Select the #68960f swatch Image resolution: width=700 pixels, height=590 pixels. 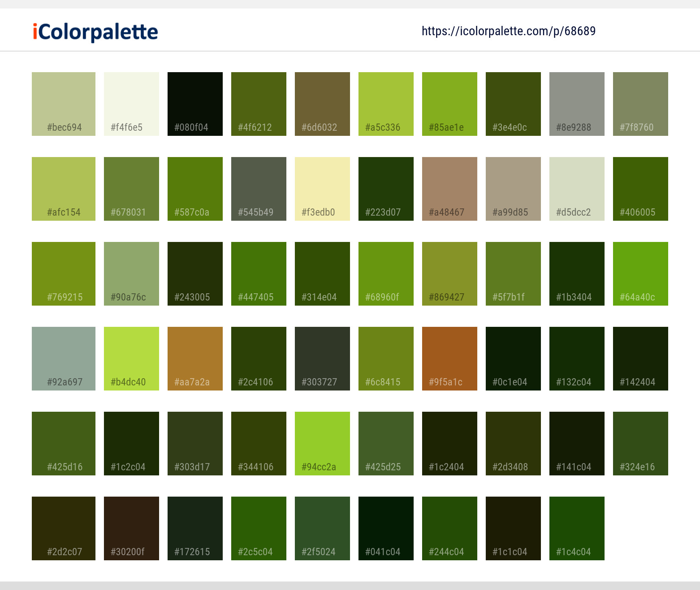[x=386, y=274]
